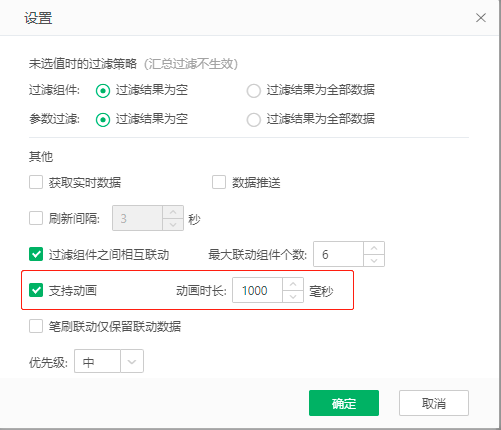This screenshot has height=430, width=501.
Task: Increase 动画时长 using the up arrow
Action: [293, 284]
